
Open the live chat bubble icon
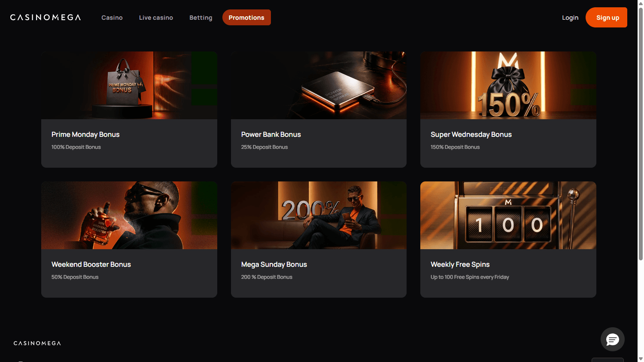coord(612,339)
